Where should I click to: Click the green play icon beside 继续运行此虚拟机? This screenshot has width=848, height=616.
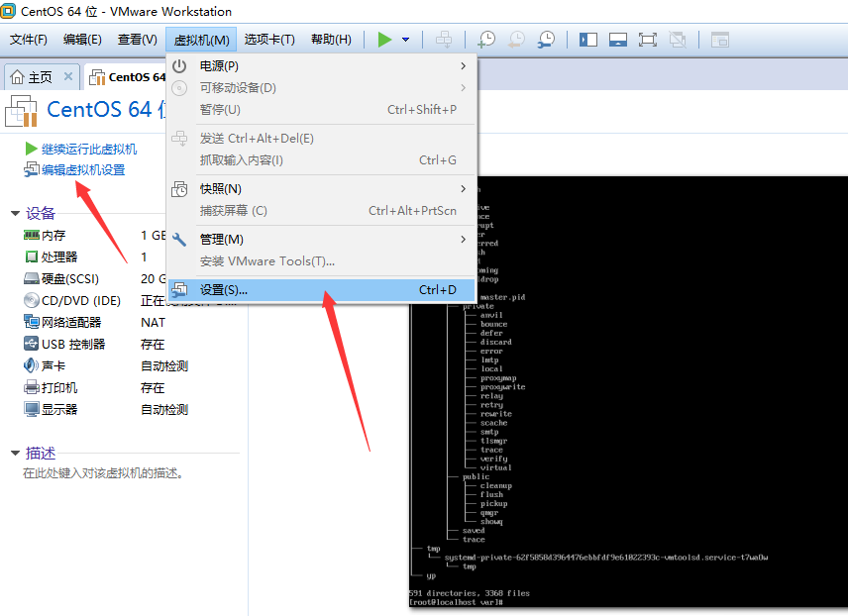31,149
